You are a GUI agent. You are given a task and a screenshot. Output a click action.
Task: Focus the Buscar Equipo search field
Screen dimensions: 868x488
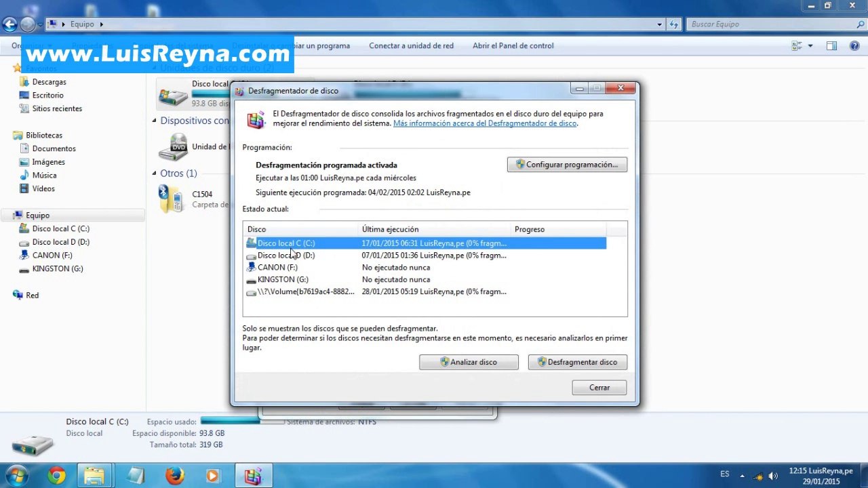click(772, 24)
